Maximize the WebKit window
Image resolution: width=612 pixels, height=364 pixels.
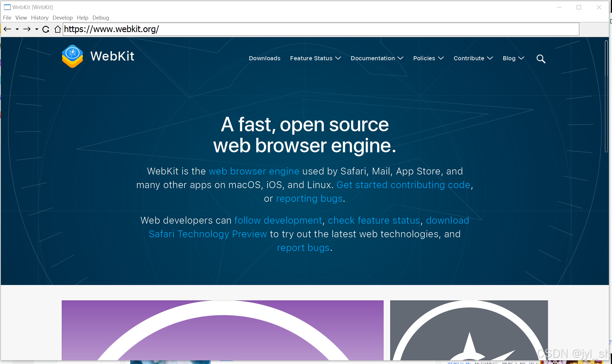pos(579,7)
